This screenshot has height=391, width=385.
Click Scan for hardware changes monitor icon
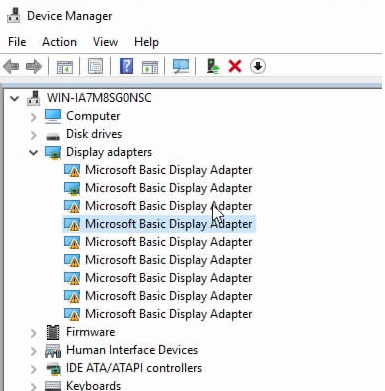(x=181, y=66)
